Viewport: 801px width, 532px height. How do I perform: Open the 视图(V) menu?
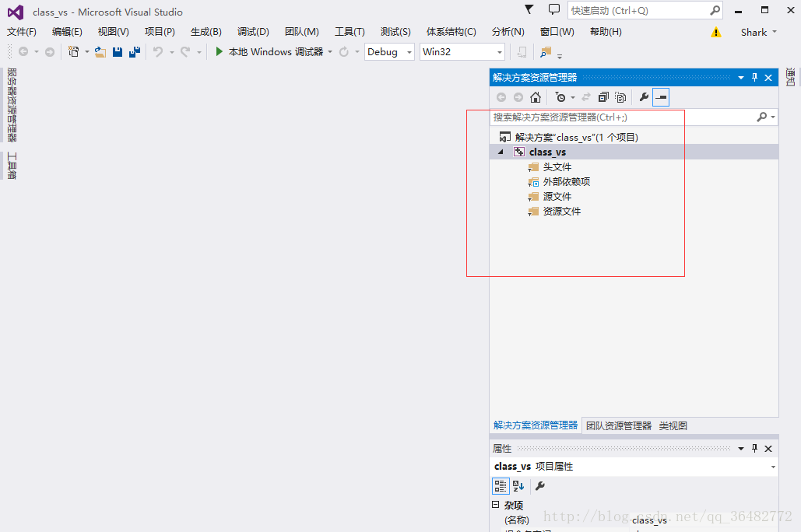point(113,32)
